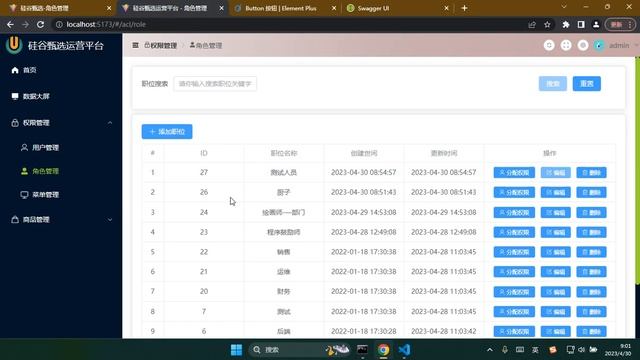Delete the role with ID 26
Viewport: 640px width, 360px height.
point(591,192)
